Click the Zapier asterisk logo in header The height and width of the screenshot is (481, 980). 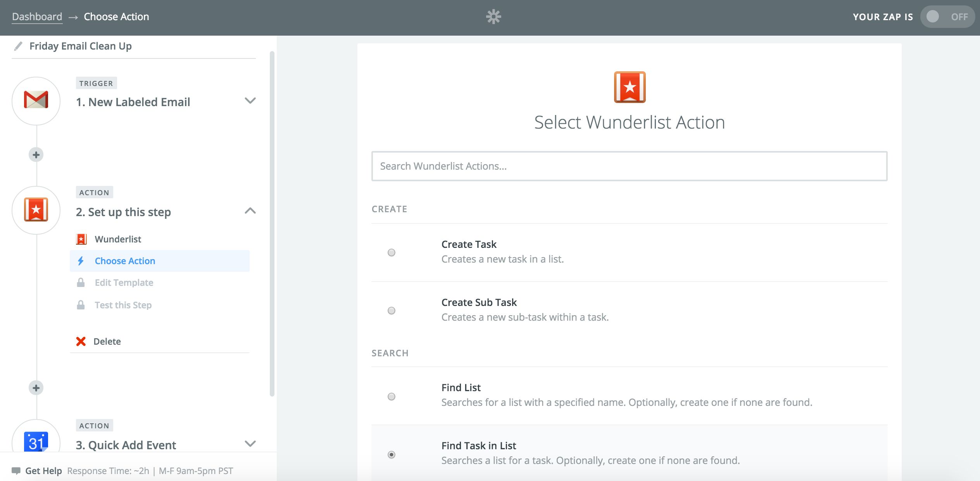point(493,17)
